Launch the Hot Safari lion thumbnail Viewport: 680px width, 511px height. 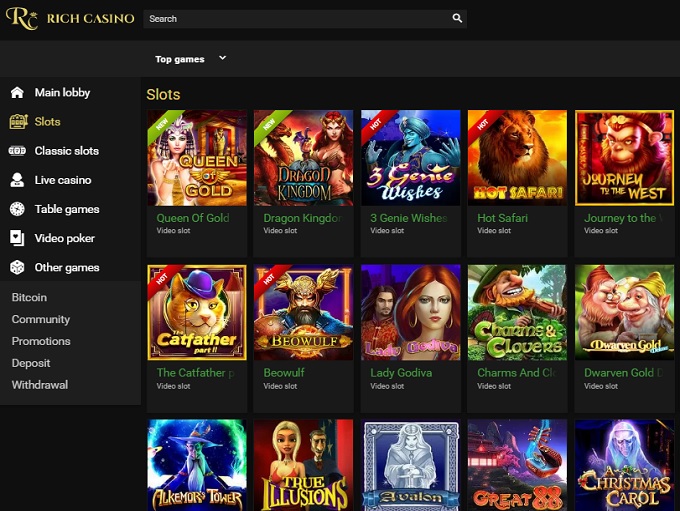517,158
